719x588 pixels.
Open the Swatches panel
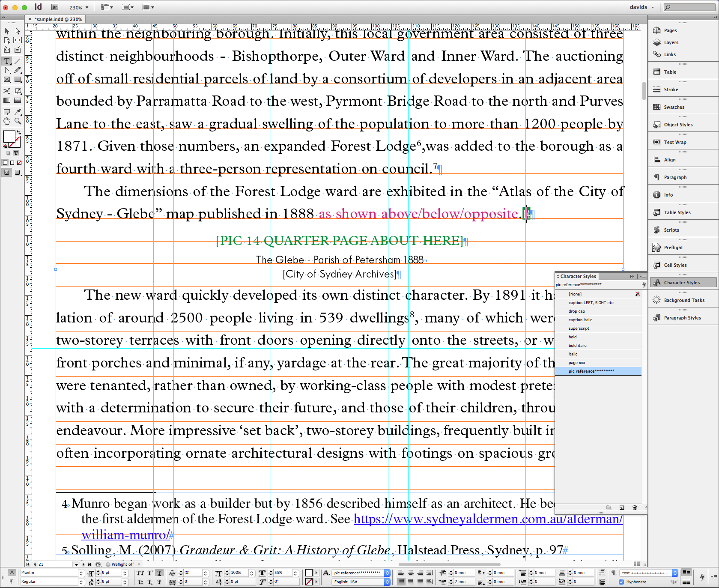674,107
